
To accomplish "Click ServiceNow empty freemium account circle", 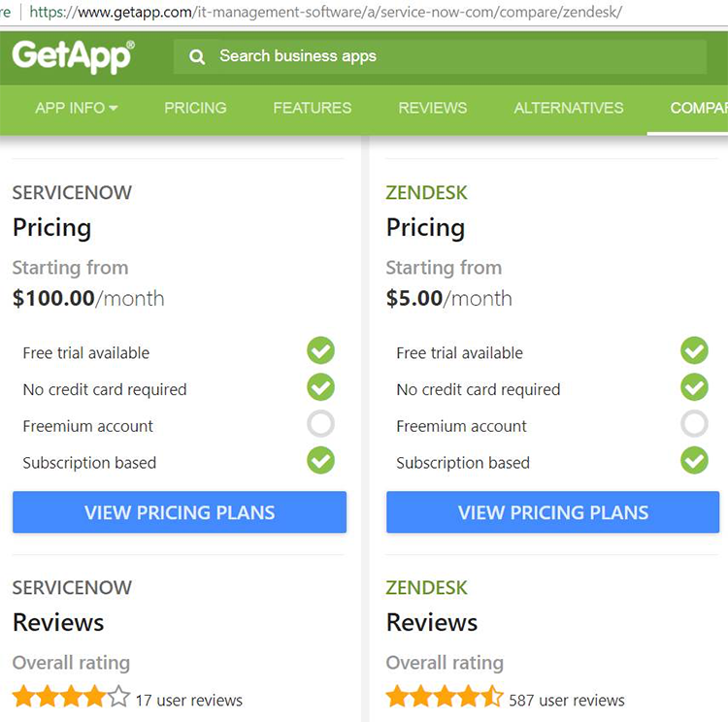I will pyautogui.click(x=320, y=424).
